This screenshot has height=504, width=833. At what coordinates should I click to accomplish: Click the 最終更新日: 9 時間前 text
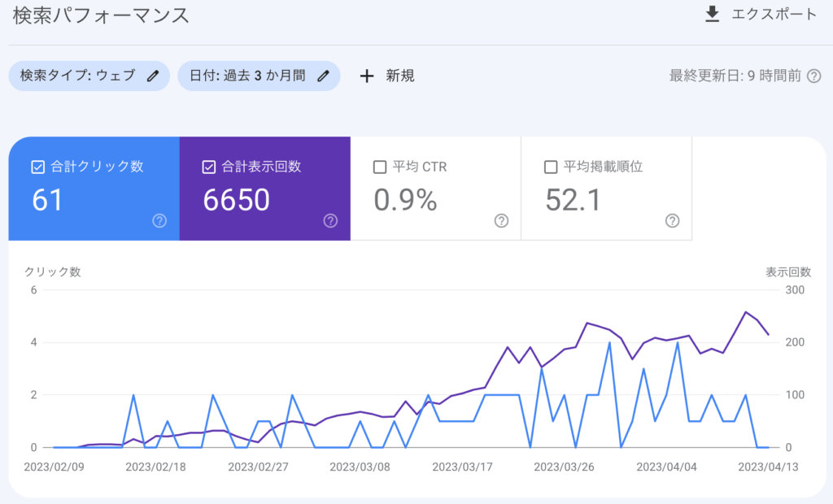click(735, 76)
